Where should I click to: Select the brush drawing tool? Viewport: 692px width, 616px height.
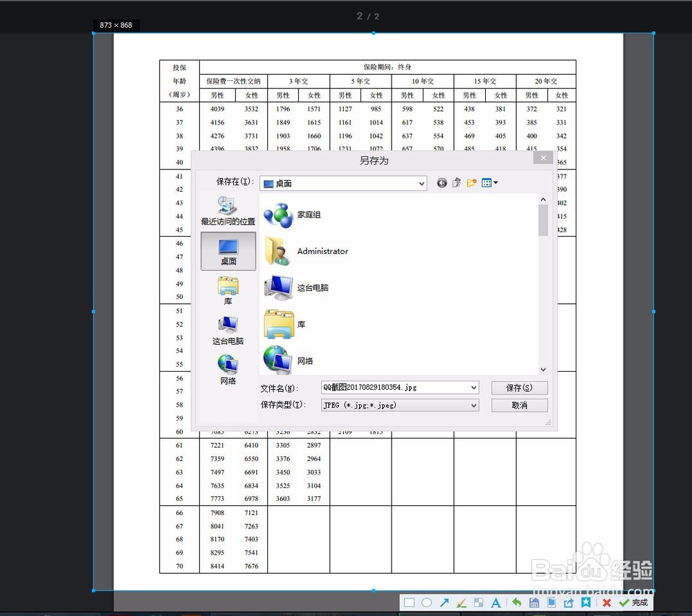[x=461, y=603]
